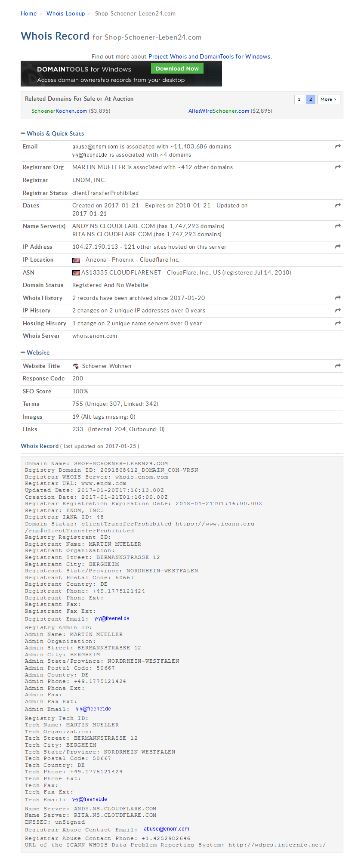Open the Home breadcrumb link
355x868 pixels.
click(28, 13)
